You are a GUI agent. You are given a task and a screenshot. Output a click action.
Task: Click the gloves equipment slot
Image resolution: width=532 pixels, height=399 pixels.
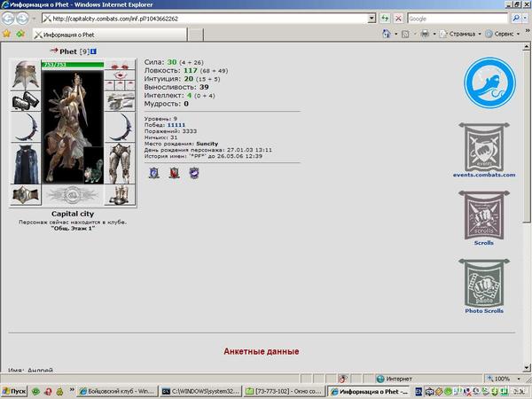pyautogui.click(x=120, y=101)
